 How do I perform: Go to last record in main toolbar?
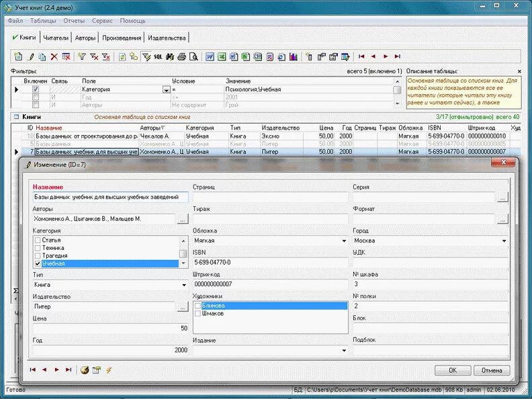click(397, 56)
